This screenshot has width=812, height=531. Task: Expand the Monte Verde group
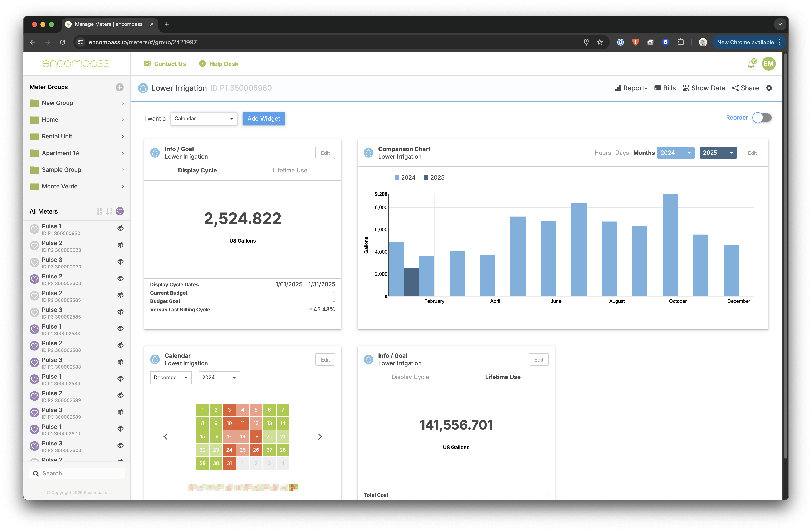point(123,186)
